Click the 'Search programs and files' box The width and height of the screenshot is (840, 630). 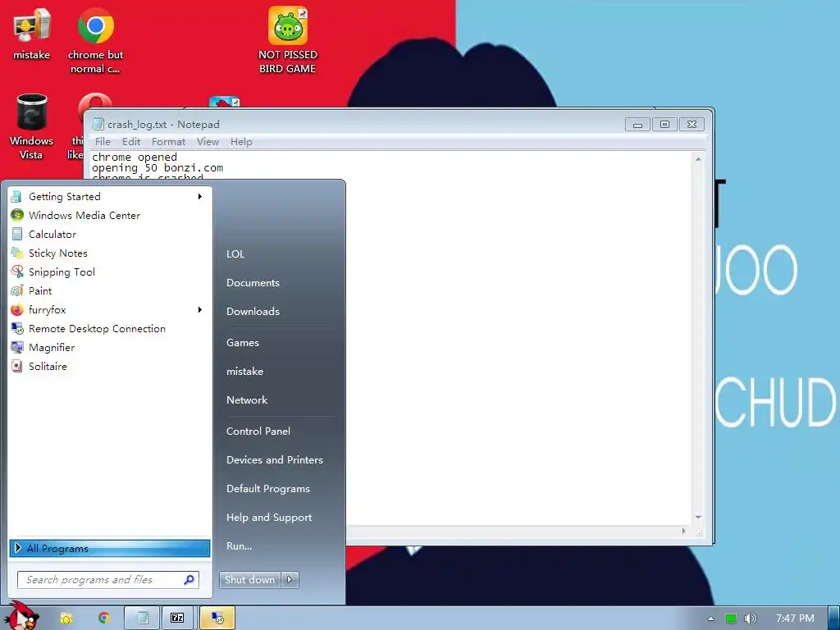click(x=108, y=580)
